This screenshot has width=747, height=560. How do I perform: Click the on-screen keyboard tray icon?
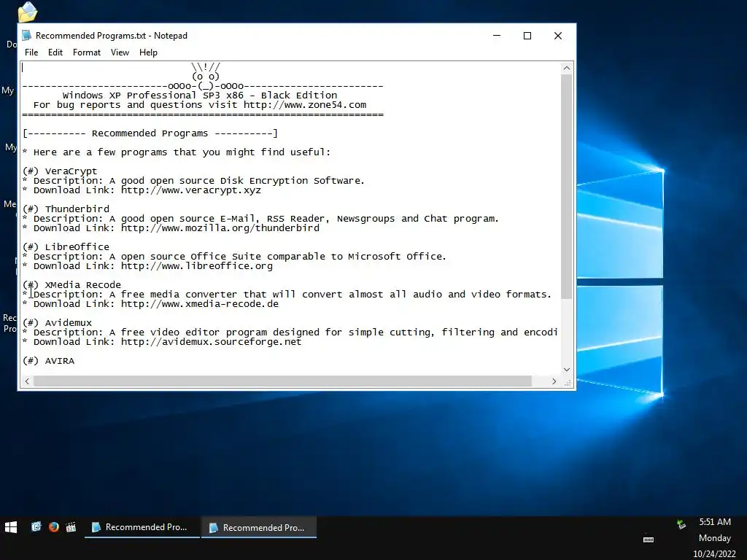(649, 539)
